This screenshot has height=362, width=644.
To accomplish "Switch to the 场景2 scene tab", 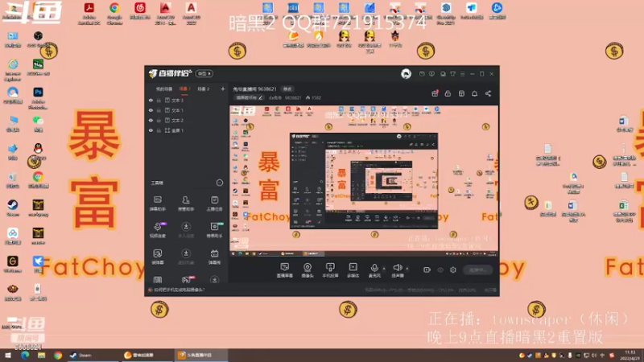I will click(x=204, y=88).
